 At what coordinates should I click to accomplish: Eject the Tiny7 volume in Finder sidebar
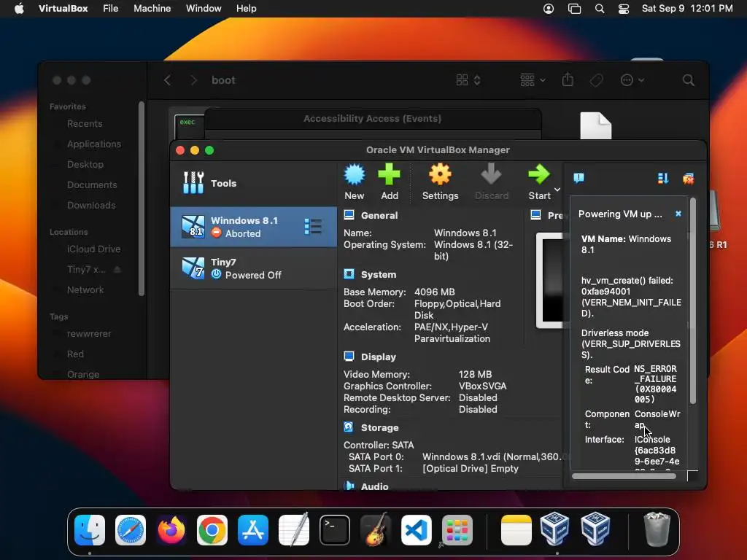(117, 270)
